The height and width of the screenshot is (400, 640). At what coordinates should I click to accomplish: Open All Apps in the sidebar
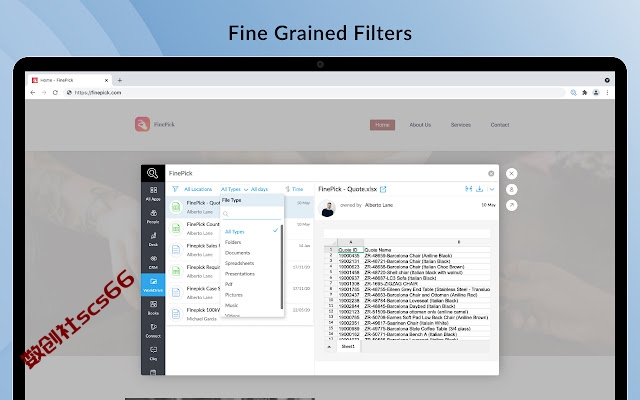(x=153, y=193)
